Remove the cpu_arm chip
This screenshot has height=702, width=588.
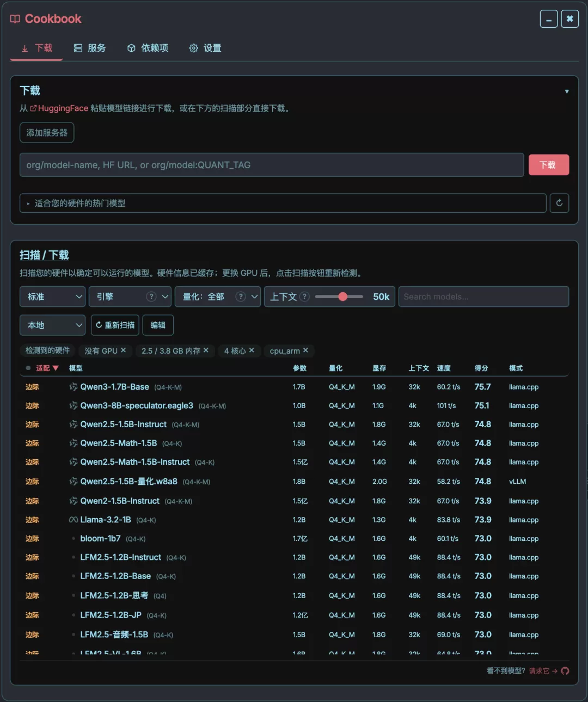[305, 350]
